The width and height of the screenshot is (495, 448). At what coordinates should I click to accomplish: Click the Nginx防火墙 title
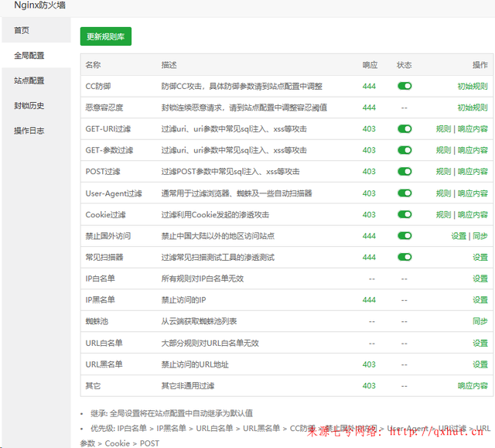40,5
